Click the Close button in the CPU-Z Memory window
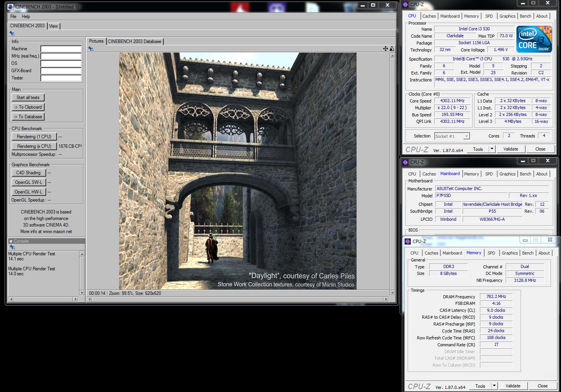The width and height of the screenshot is (561, 392). pos(543,386)
